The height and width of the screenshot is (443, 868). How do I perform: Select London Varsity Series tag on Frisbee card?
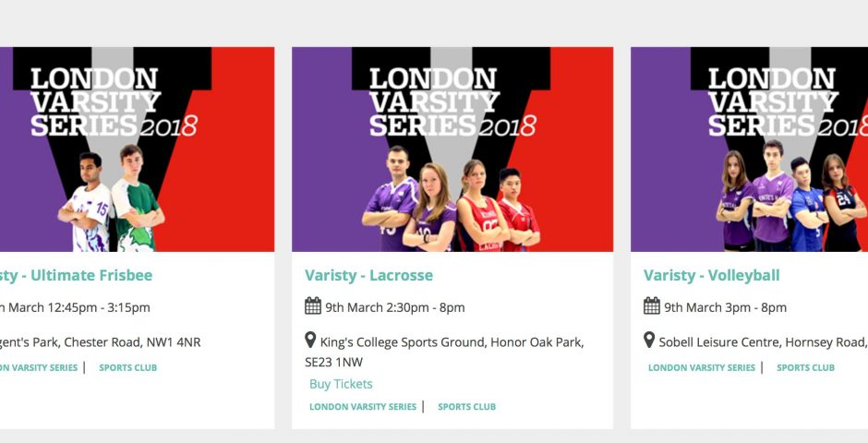coord(39,368)
